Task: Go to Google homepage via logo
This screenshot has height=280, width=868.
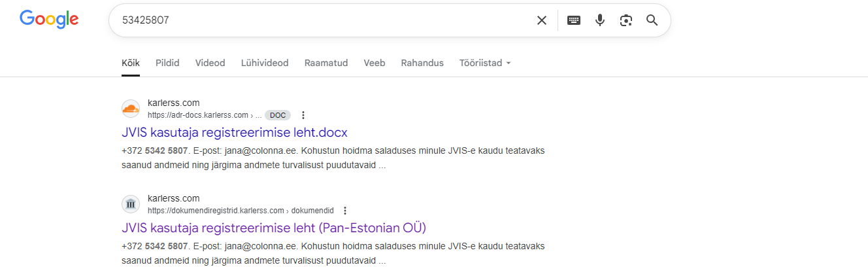Action: coord(49,20)
